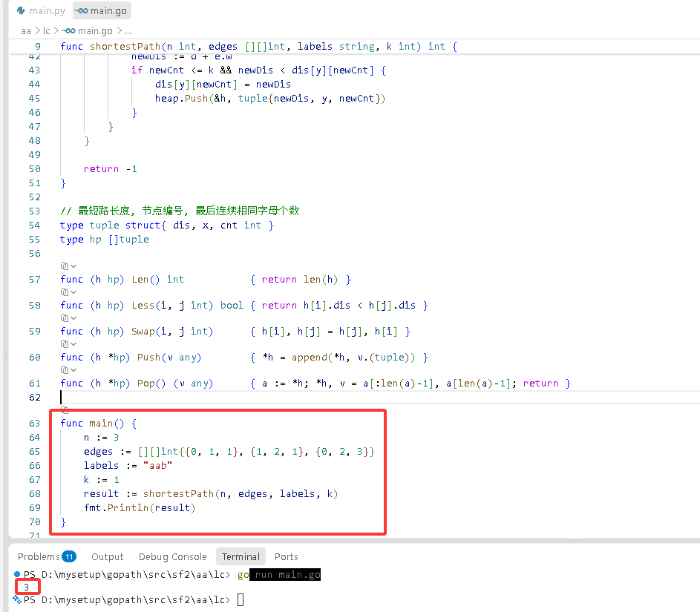Image resolution: width=700 pixels, height=612 pixels.
Task: Expand the code lens dropdown above the Swap method
Action: click(x=69, y=318)
